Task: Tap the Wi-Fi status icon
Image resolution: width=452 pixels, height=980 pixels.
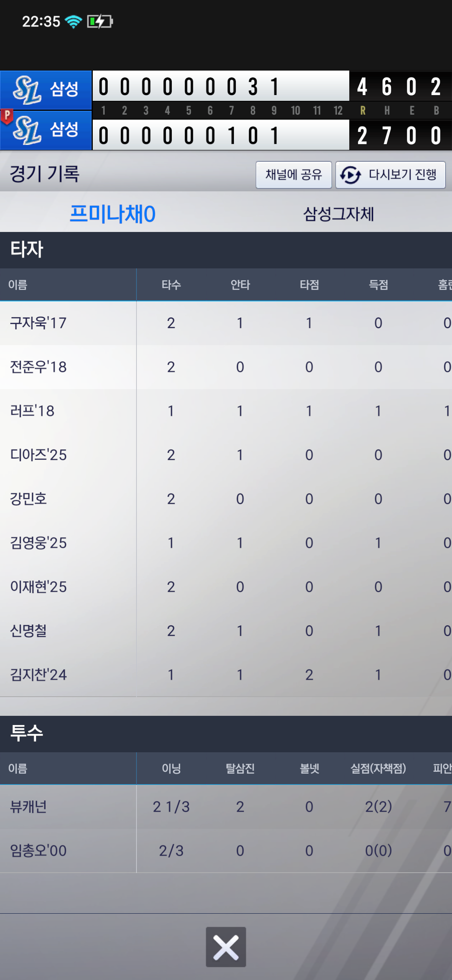Action: point(73,21)
